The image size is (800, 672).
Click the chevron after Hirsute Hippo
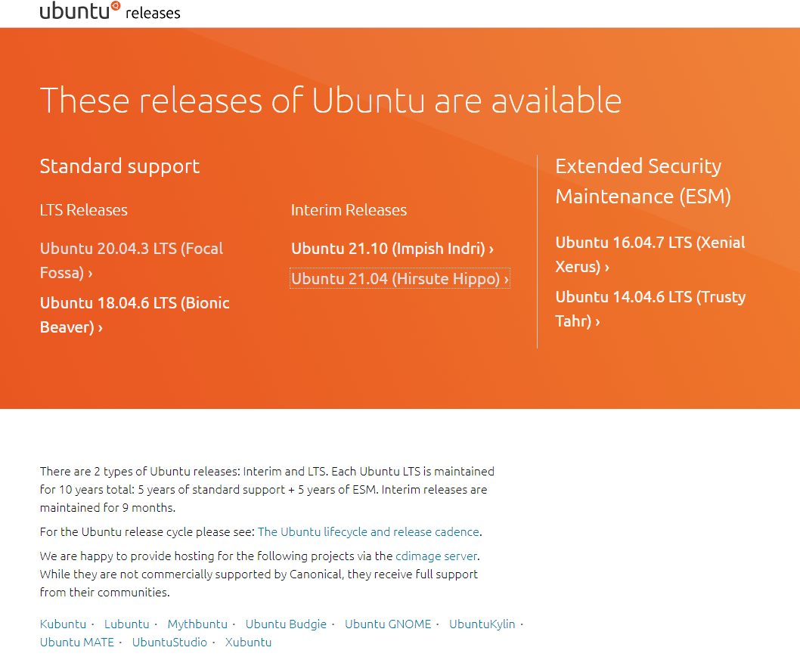click(x=504, y=278)
